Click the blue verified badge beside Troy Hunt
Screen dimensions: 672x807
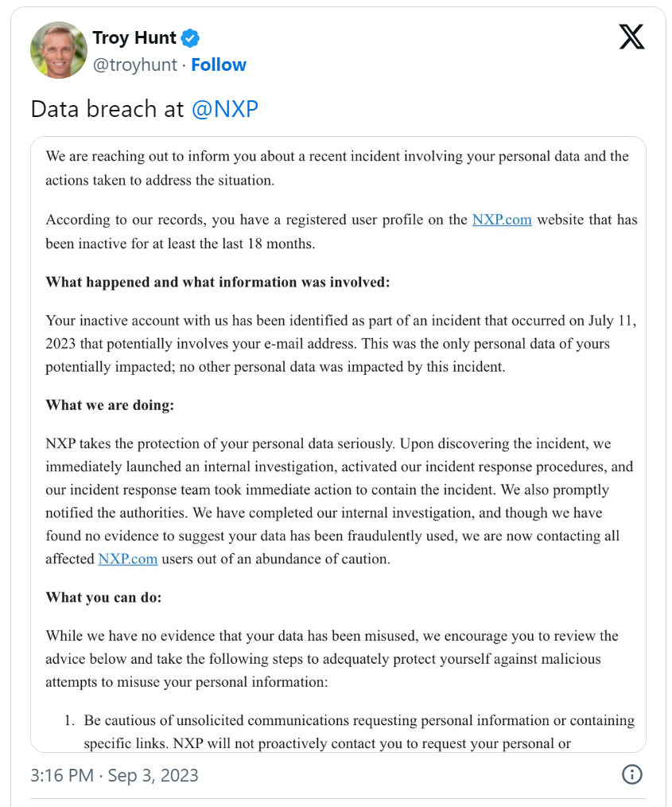191,38
